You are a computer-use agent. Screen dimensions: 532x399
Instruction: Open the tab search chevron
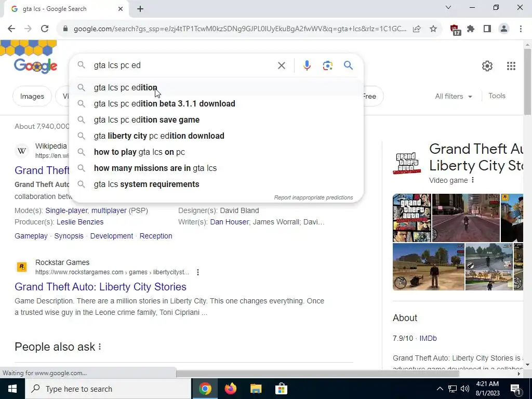coord(448,7)
